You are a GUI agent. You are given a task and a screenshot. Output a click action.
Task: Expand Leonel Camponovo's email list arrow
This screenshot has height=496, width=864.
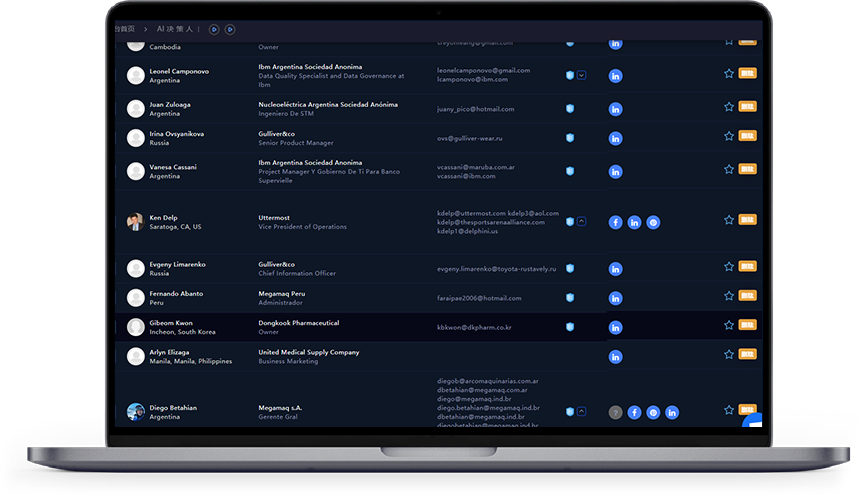pyautogui.click(x=581, y=75)
